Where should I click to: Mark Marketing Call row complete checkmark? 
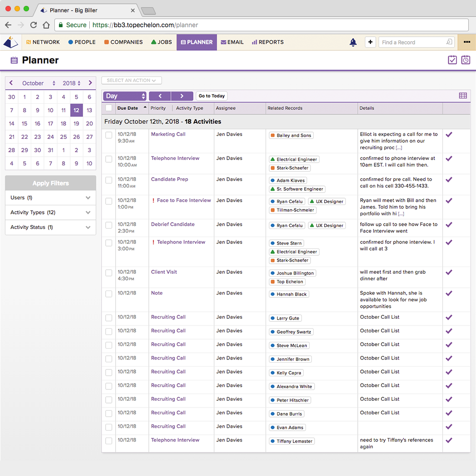coord(449,135)
